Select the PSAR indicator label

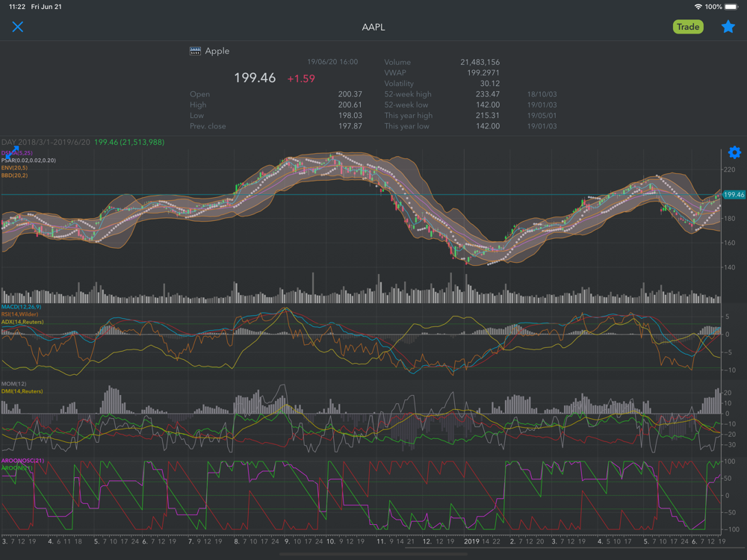28,161
